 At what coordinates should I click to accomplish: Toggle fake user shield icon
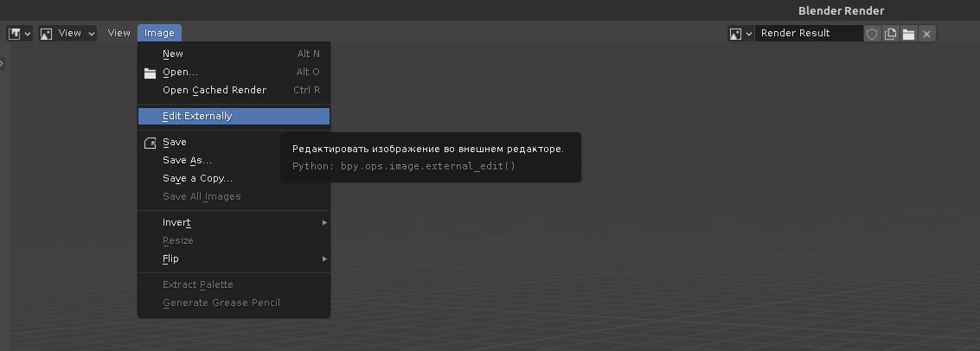pyautogui.click(x=871, y=34)
